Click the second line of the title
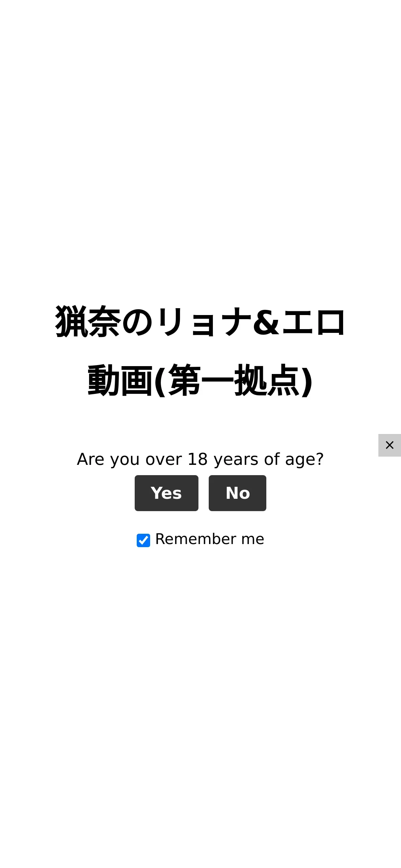 (x=200, y=381)
